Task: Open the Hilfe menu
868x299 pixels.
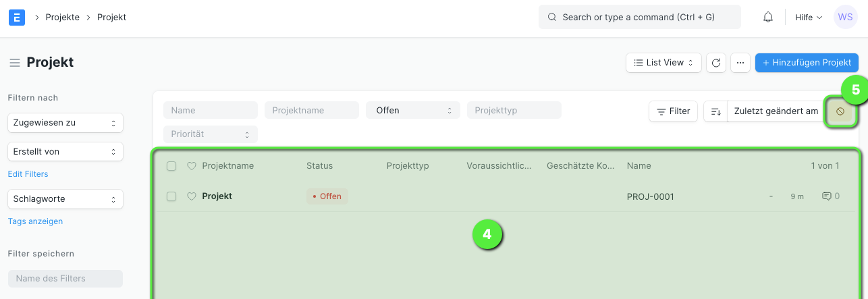Action: (809, 18)
